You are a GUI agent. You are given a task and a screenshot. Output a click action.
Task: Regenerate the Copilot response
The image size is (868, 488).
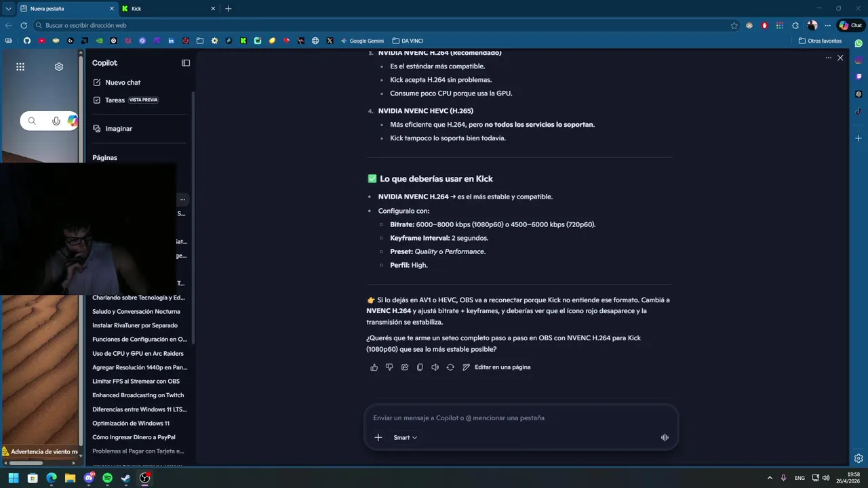point(450,367)
